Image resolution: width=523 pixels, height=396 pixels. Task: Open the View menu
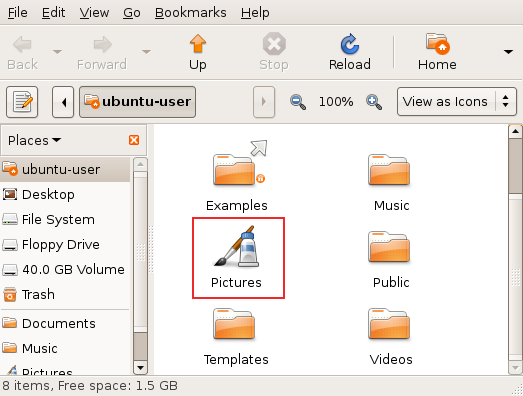pos(94,13)
